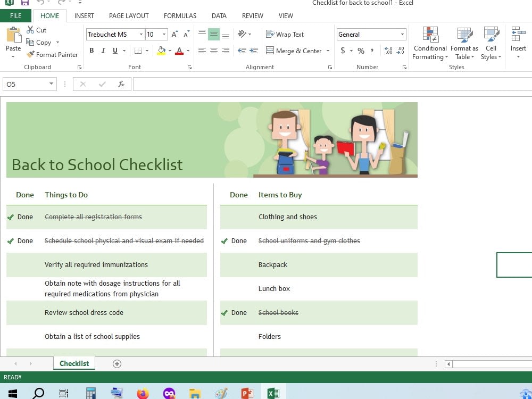Switch to the PAGE LAYOUT tab
This screenshot has width=532, height=399.
click(x=129, y=15)
